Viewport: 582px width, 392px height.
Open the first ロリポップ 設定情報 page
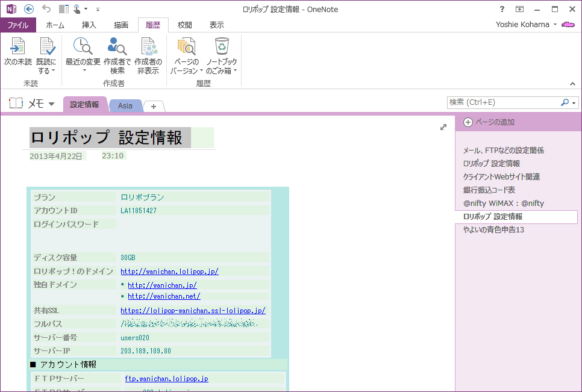click(491, 164)
